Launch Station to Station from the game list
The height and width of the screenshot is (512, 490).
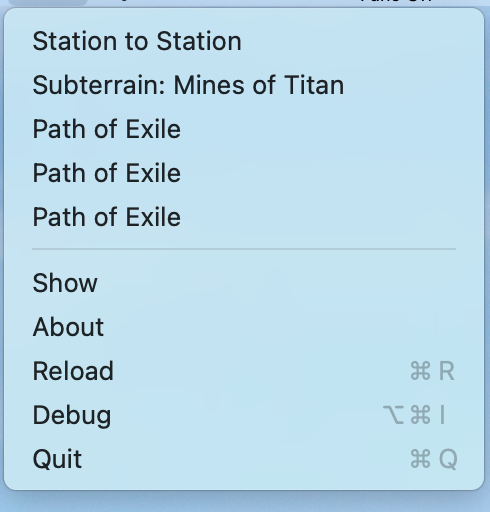click(244, 41)
